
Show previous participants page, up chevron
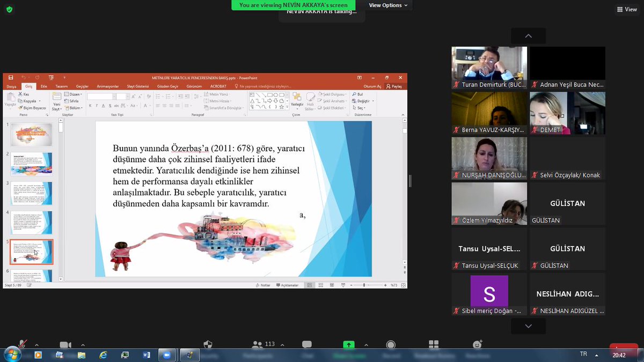[529, 36]
